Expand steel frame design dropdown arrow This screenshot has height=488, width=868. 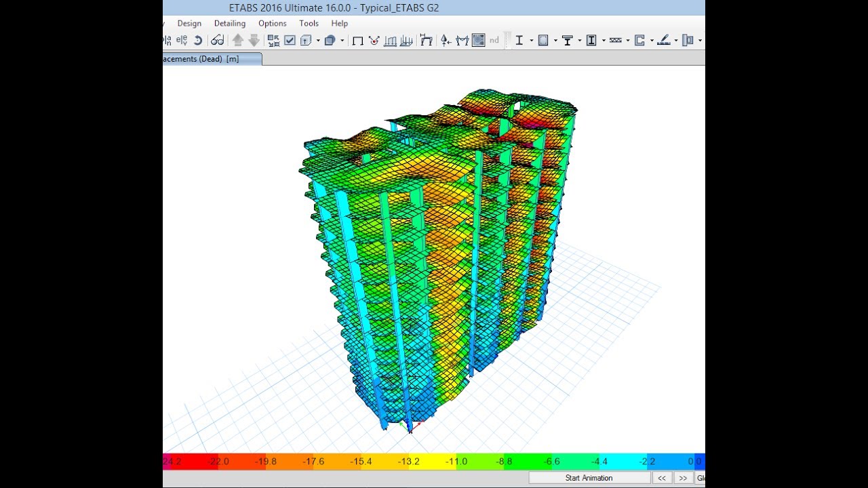click(531, 41)
